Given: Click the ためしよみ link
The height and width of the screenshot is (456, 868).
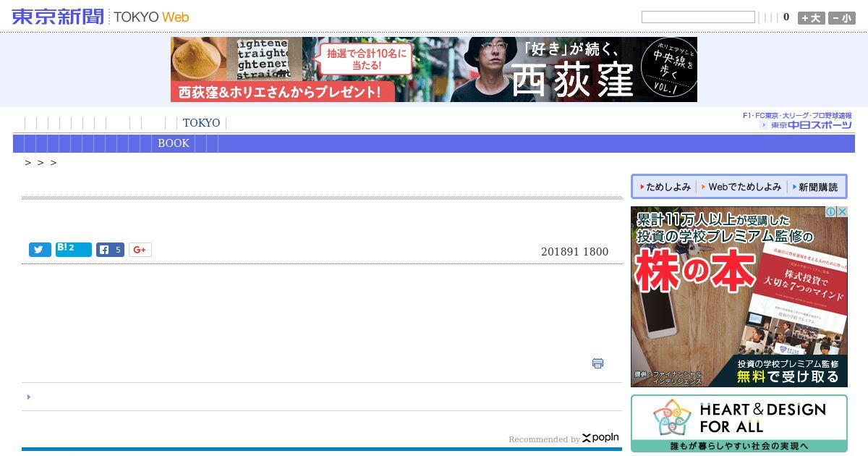Looking at the screenshot, I should (x=665, y=187).
